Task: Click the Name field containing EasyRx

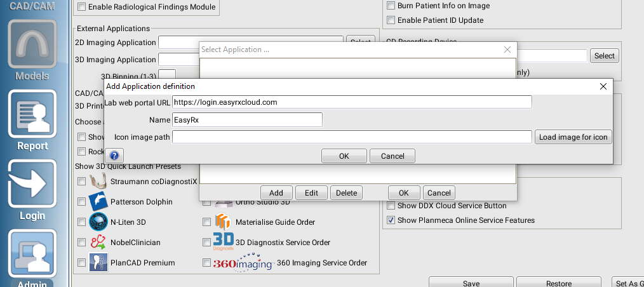Action: pyautogui.click(x=247, y=120)
